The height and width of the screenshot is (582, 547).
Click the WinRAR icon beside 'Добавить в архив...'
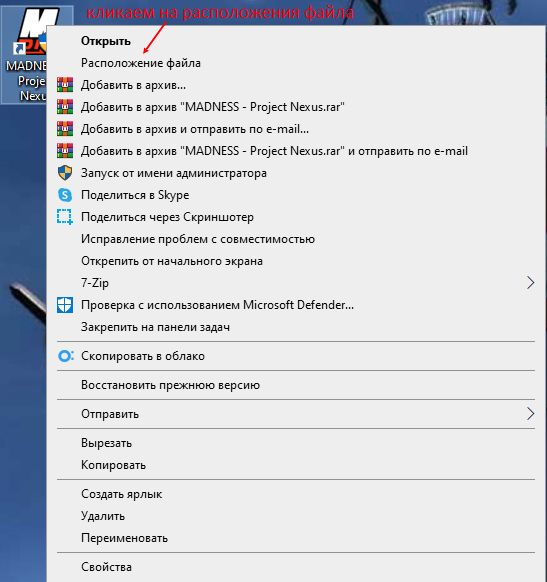point(65,85)
